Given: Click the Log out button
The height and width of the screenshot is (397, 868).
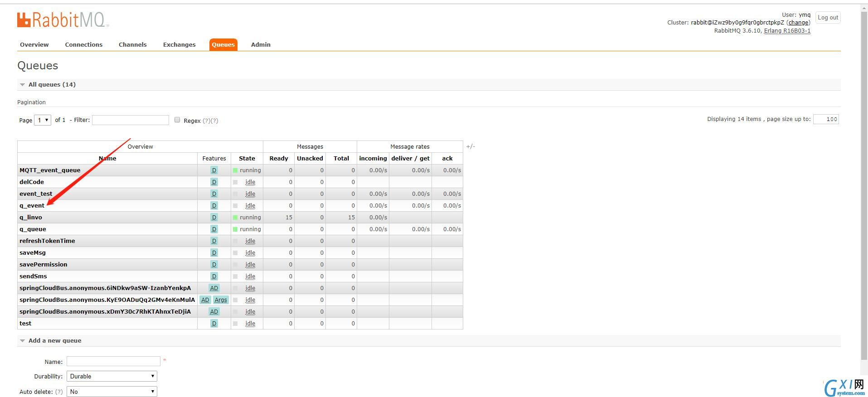Looking at the screenshot, I should (828, 18).
